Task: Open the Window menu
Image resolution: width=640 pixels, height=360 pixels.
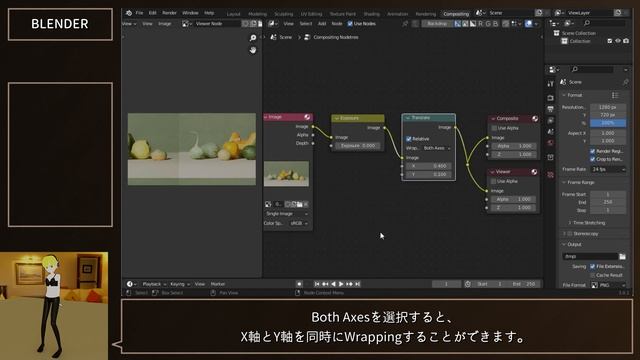Action: [190, 13]
